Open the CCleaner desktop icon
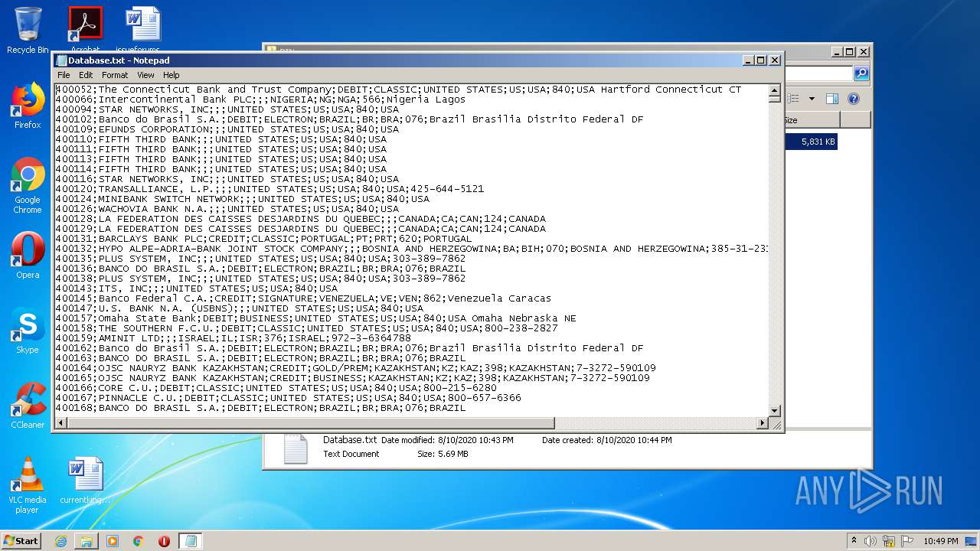Screen dimensions: 980x551 pyautogui.click(x=28, y=406)
